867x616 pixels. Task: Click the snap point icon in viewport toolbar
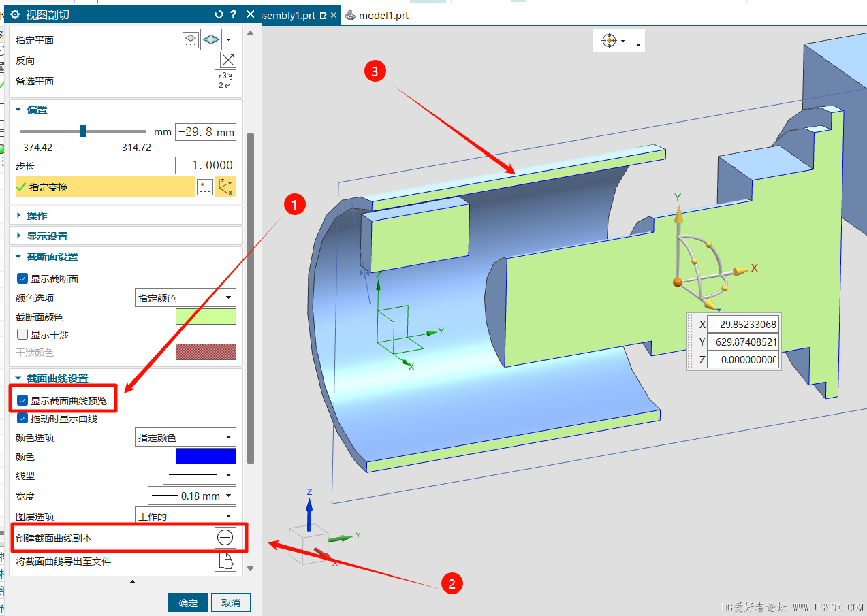click(609, 41)
